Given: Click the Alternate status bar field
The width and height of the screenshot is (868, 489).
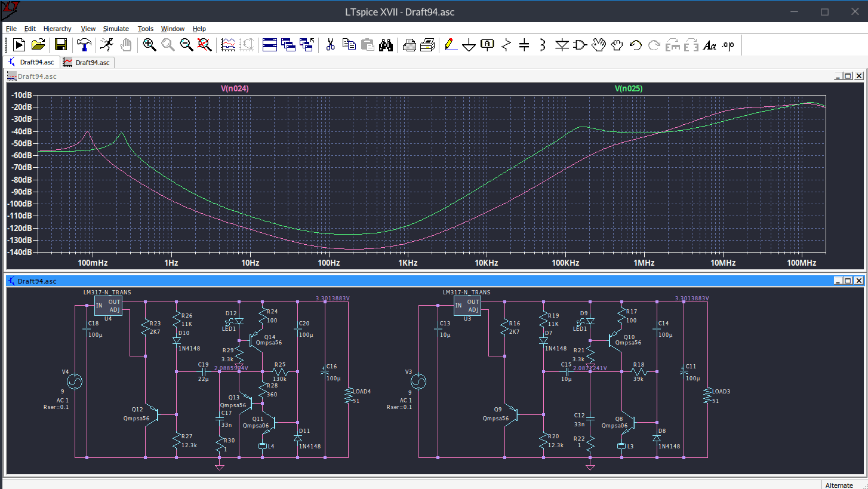Looking at the screenshot, I should (839, 485).
